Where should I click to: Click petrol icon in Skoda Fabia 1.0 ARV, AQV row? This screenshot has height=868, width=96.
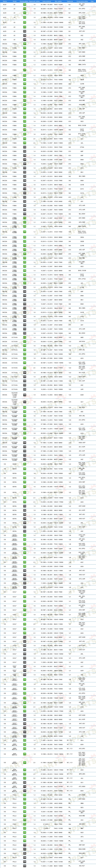click(x=25, y=44)
